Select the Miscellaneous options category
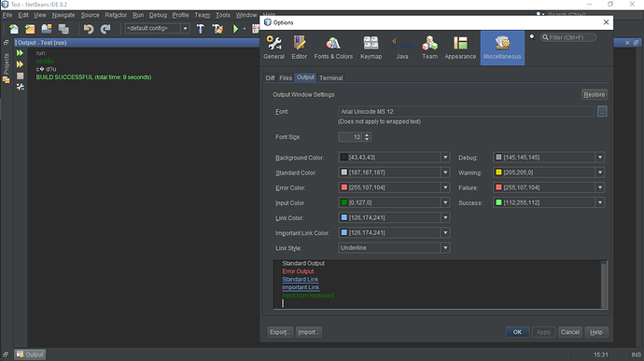The width and height of the screenshot is (644, 361). coord(502,48)
